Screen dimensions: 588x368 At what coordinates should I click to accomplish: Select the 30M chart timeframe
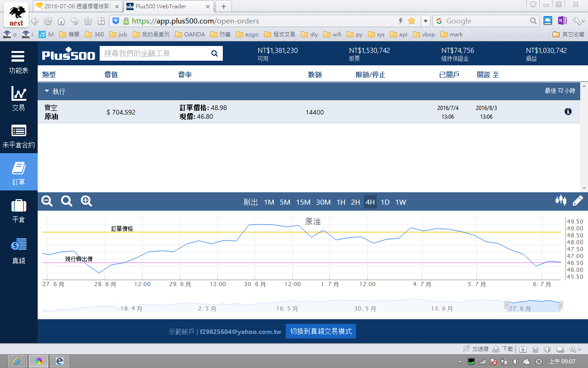[x=323, y=202]
